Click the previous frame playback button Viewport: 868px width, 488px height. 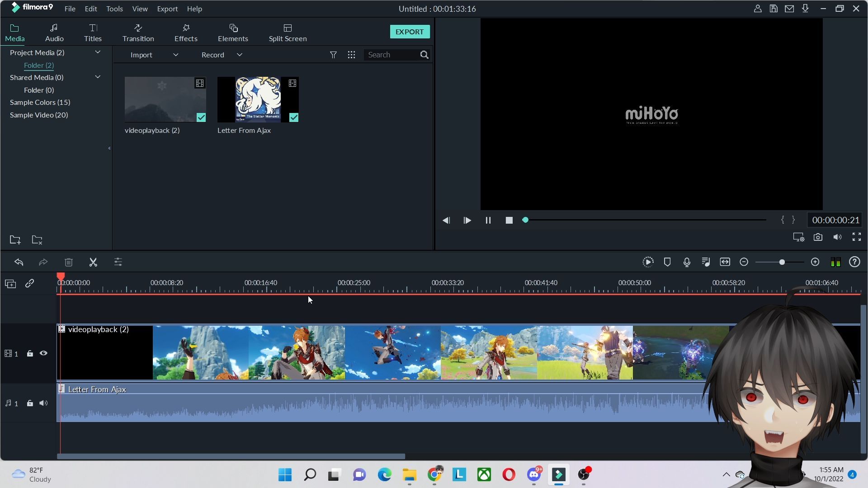click(446, 221)
